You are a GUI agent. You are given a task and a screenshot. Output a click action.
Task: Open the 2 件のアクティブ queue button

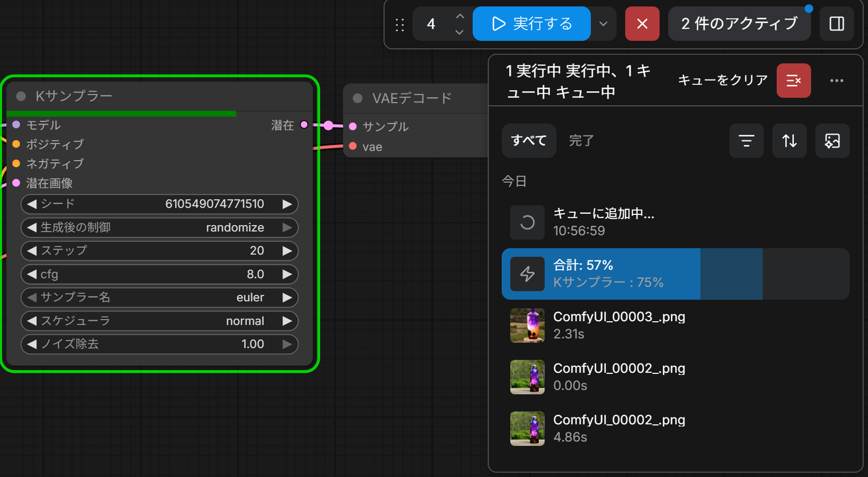(x=739, y=24)
